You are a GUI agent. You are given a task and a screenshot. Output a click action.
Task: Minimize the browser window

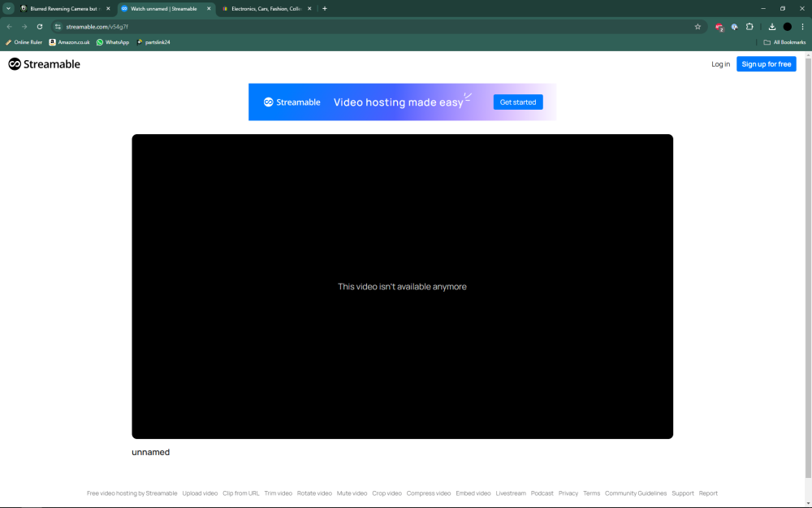762,9
